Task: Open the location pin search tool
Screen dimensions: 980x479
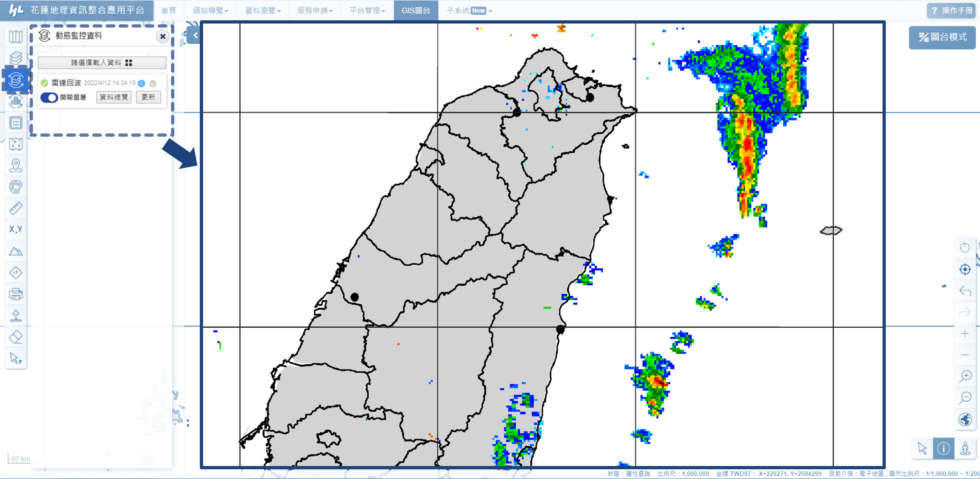Action: pos(16,165)
